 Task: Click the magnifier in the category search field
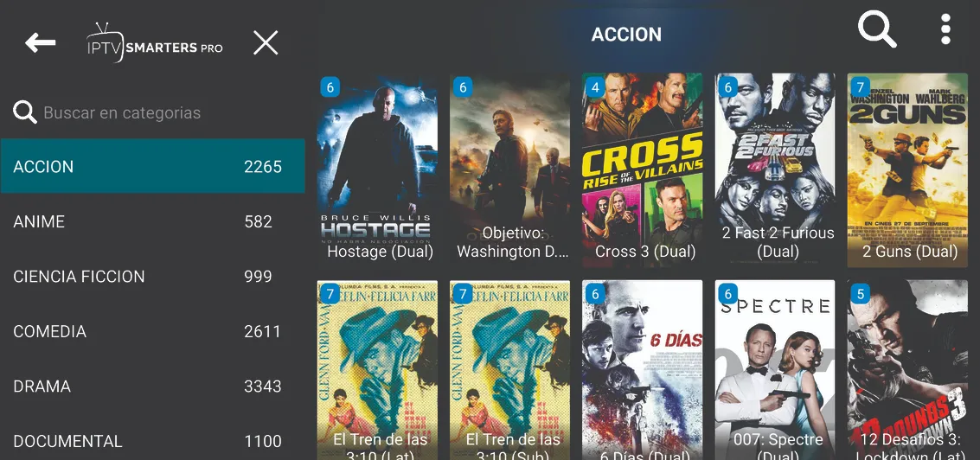click(x=25, y=112)
